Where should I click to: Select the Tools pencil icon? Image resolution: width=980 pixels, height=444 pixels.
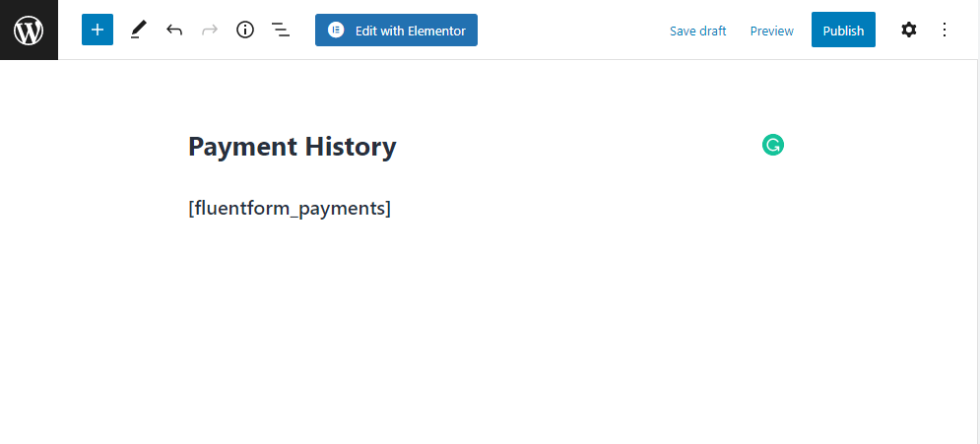(x=138, y=31)
